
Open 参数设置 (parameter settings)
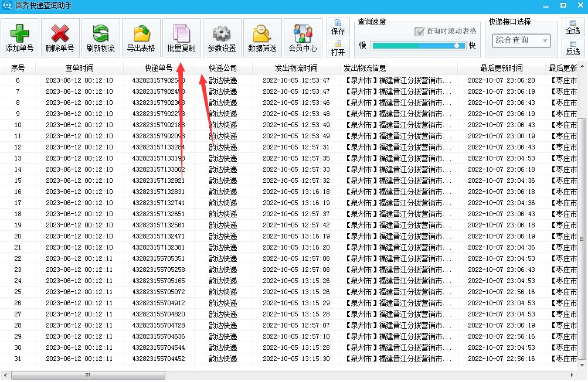pyautogui.click(x=222, y=36)
